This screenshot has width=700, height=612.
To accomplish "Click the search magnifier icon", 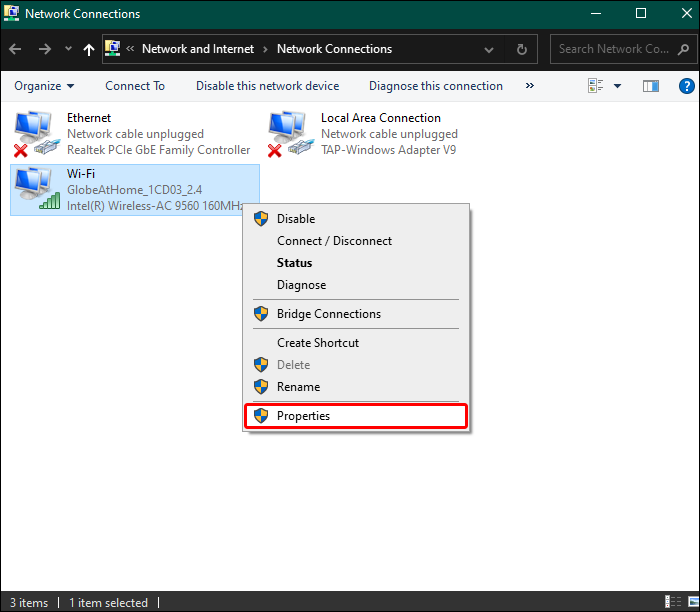I will coord(683,49).
